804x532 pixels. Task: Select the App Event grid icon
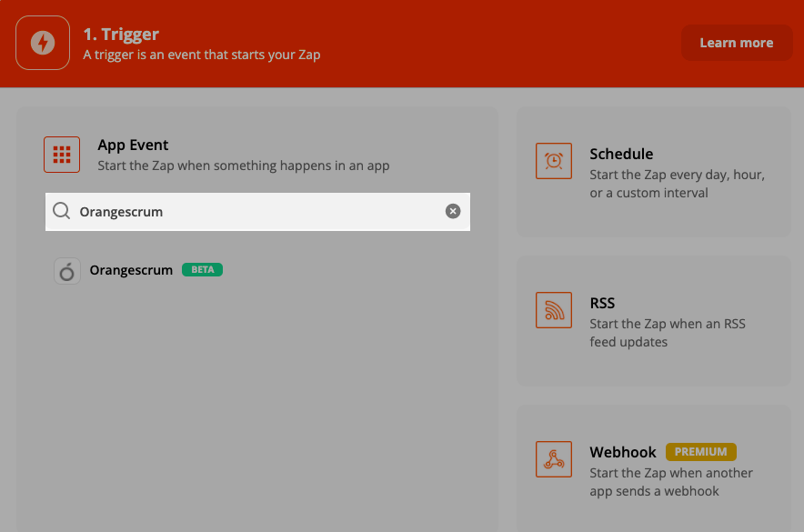[x=62, y=155]
